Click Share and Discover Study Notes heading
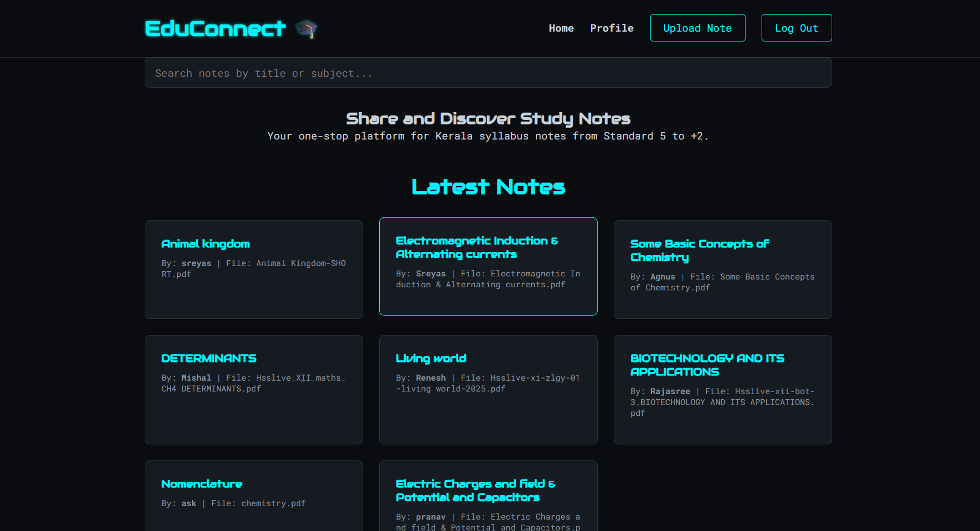This screenshot has width=980, height=531. coord(488,119)
